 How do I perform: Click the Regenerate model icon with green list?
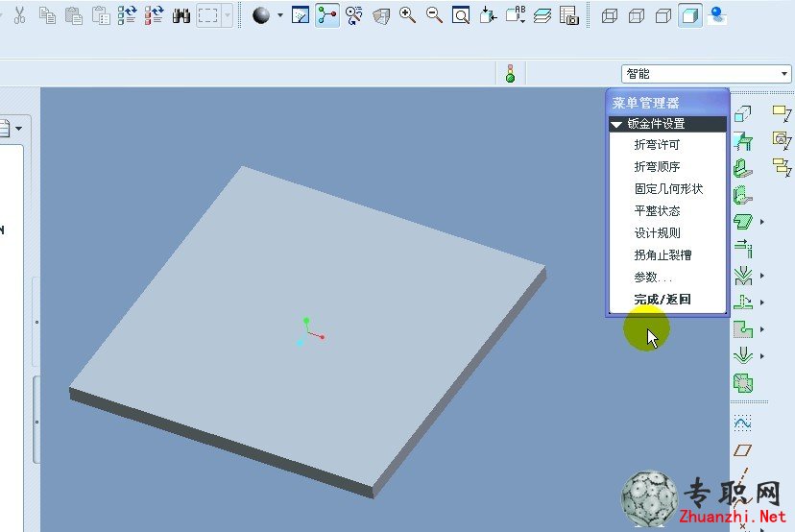point(127,15)
